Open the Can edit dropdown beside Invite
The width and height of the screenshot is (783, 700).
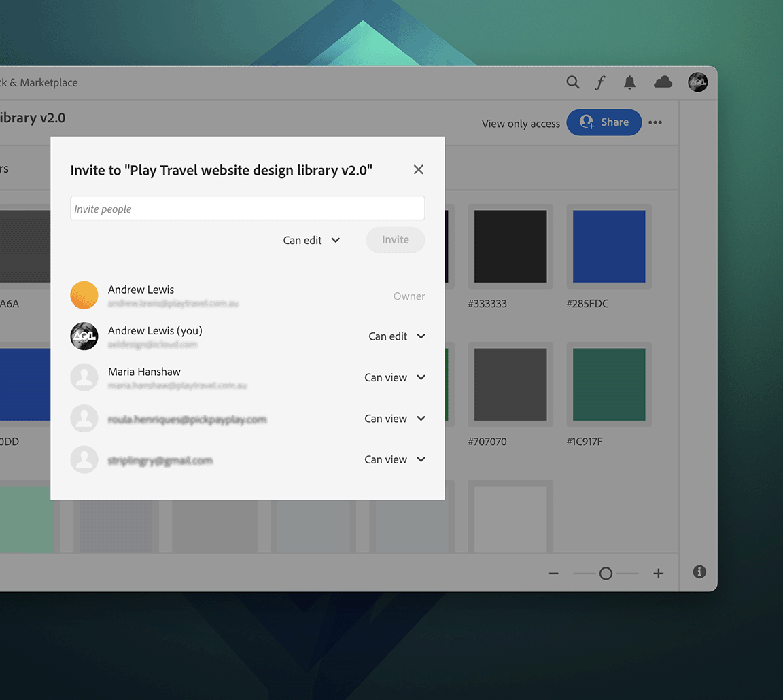tap(311, 240)
